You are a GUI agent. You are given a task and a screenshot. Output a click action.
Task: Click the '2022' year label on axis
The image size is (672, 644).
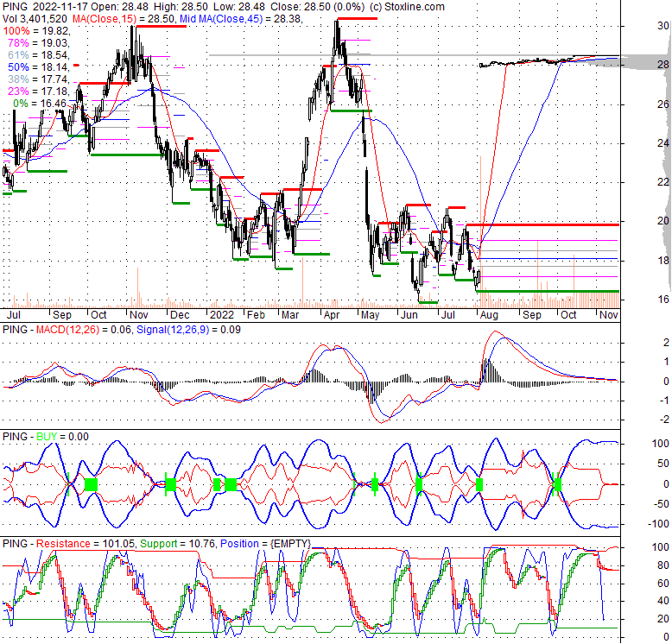point(222,315)
